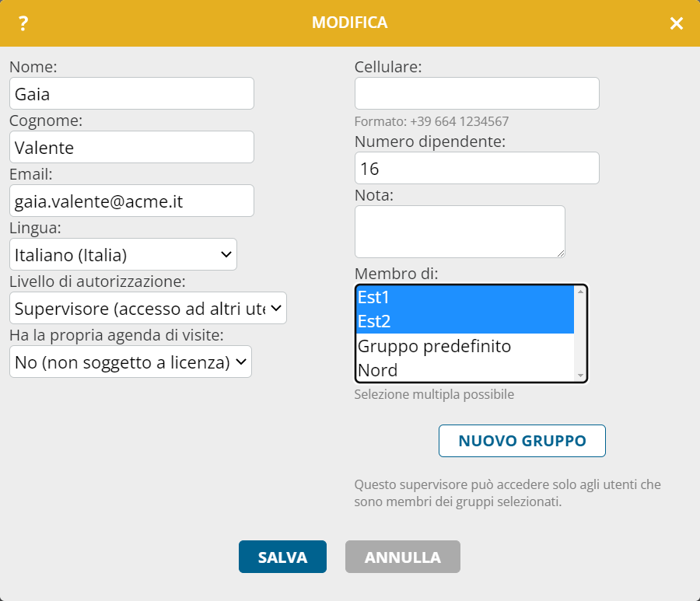Click the Cognome text field
700x601 pixels.
[x=131, y=147]
